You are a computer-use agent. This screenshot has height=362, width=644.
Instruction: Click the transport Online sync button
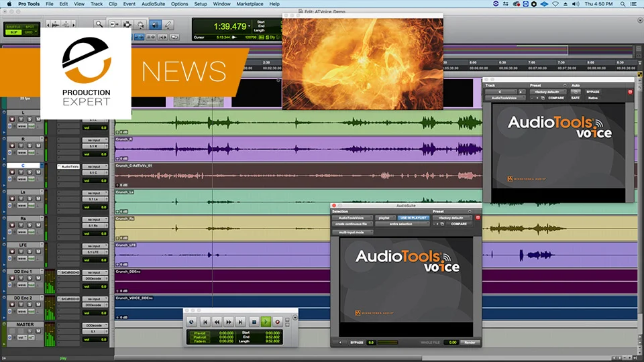(191, 322)
